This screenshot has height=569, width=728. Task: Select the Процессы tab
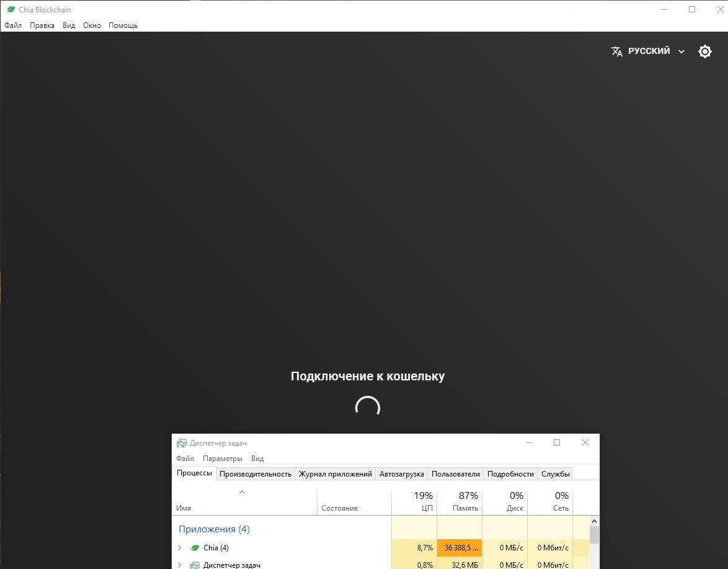194,473
